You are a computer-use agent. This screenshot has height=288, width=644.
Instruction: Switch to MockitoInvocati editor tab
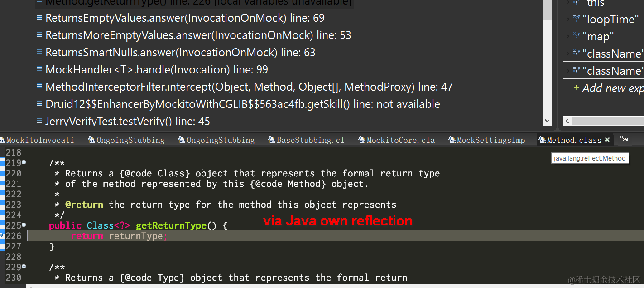point(38,140)
